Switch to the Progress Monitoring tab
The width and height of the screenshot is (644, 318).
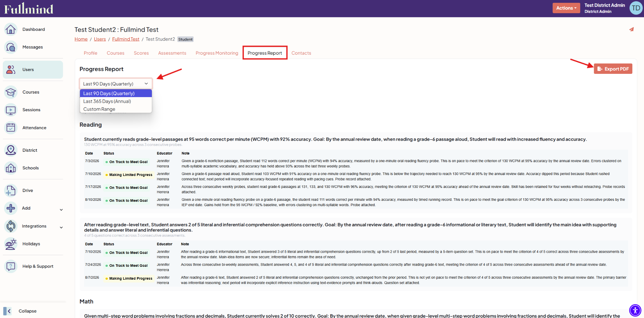point(217,53)
